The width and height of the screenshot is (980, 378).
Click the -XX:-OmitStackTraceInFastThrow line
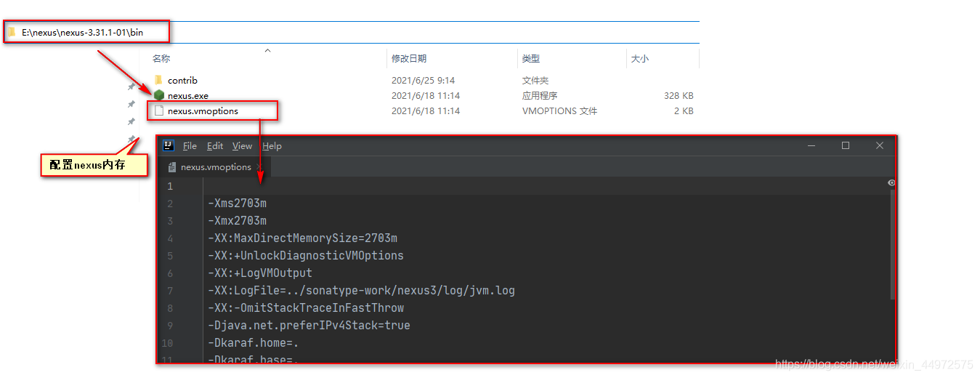point(305,308)
